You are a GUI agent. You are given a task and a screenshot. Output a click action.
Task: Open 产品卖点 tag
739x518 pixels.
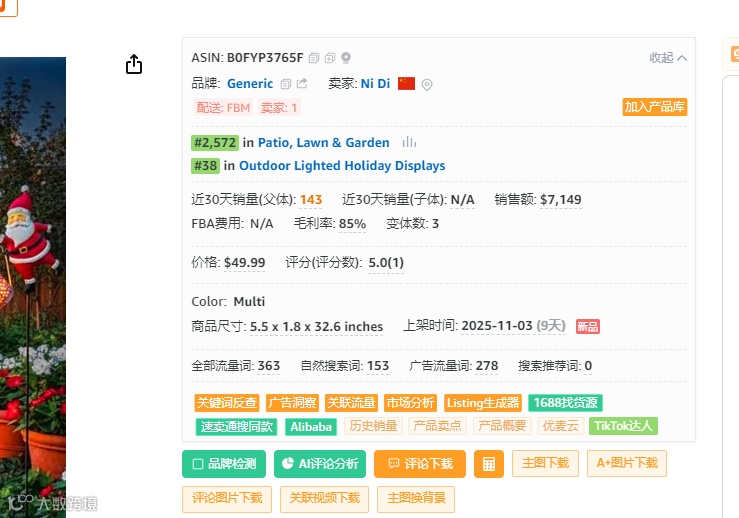click(x=437, y=426)
